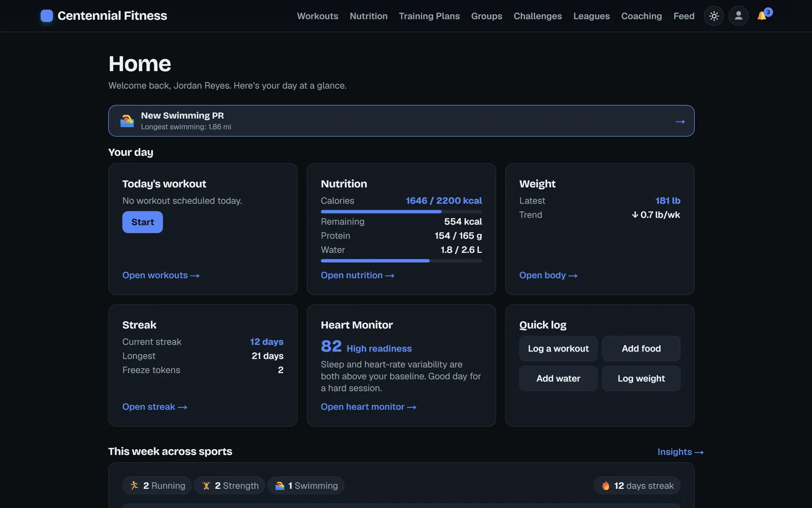Viewport: 812px width, 508px height.
Task: Select the 1 Swimming chip
Action: click(306, 485)
